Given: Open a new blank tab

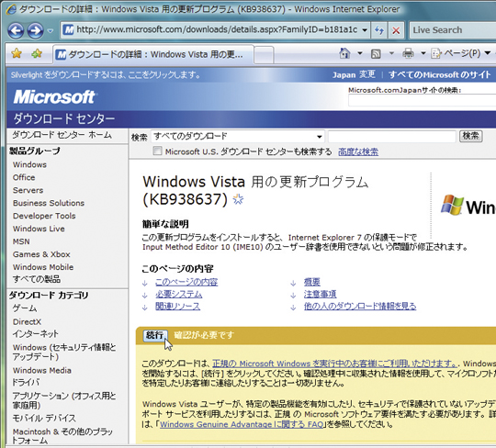Looking at the screenshot, I should click(x=264, y=55).
